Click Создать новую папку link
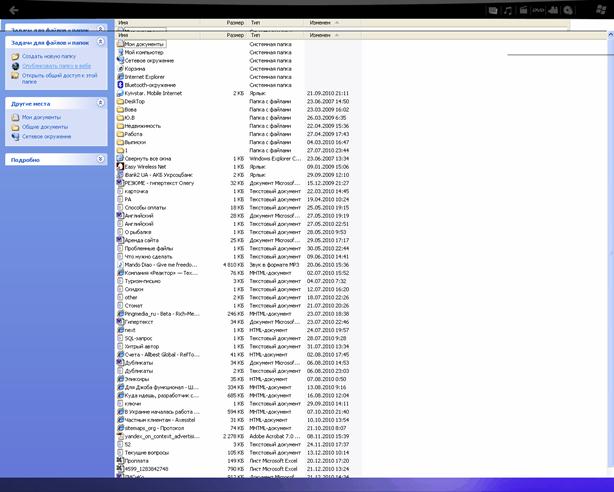 pos(49,56)
